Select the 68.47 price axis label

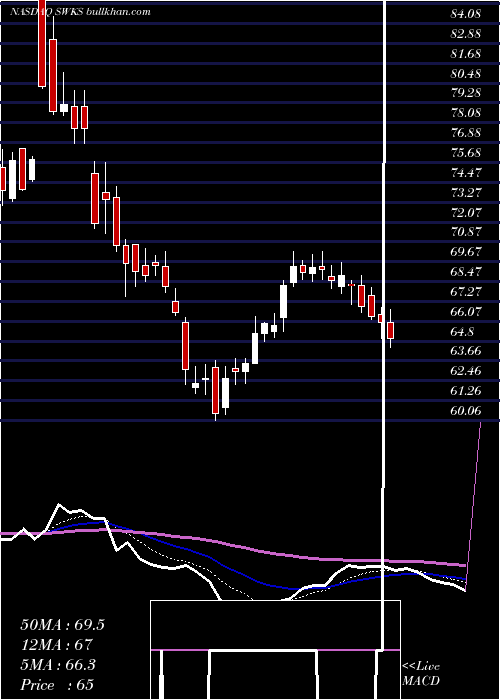pos(466,271)
